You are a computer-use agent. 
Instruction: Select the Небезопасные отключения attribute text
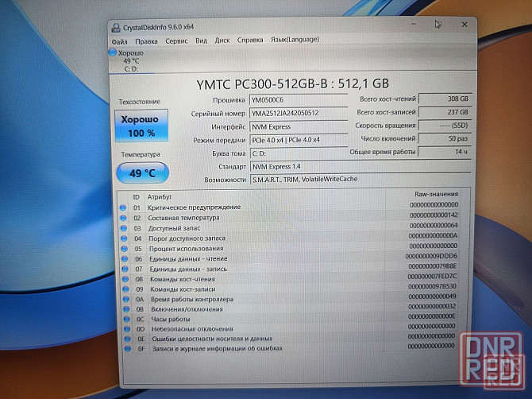pos(192,329)
